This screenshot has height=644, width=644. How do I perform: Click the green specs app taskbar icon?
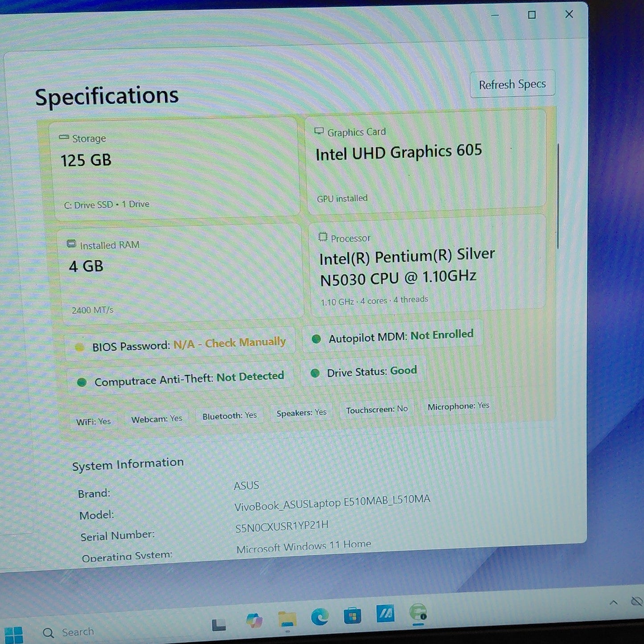point(418,612)
